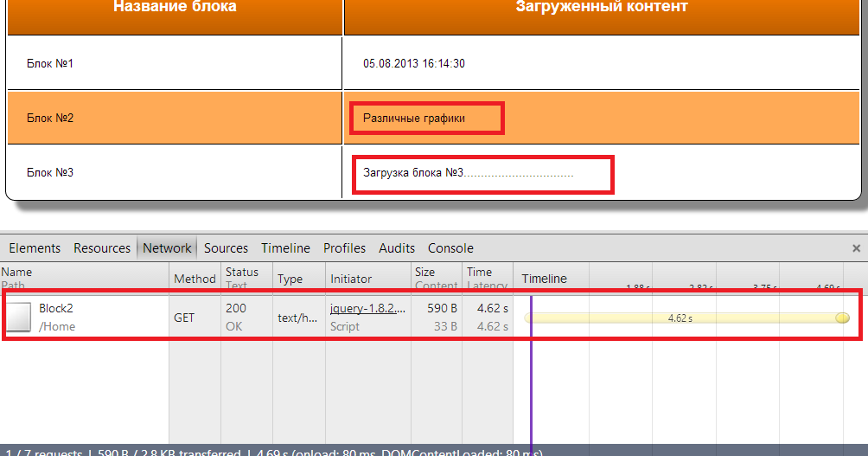Switch to the Timeline tab

[x=285, y=248]
